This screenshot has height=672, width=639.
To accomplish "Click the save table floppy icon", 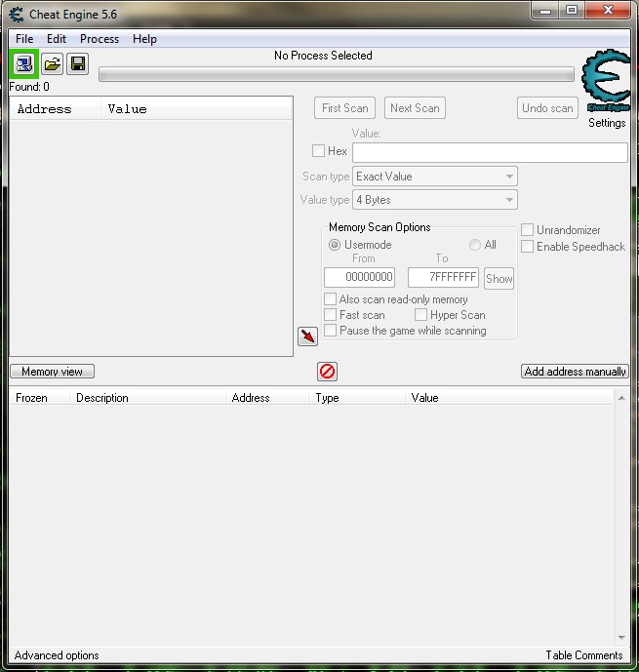I will coord(78,64).
